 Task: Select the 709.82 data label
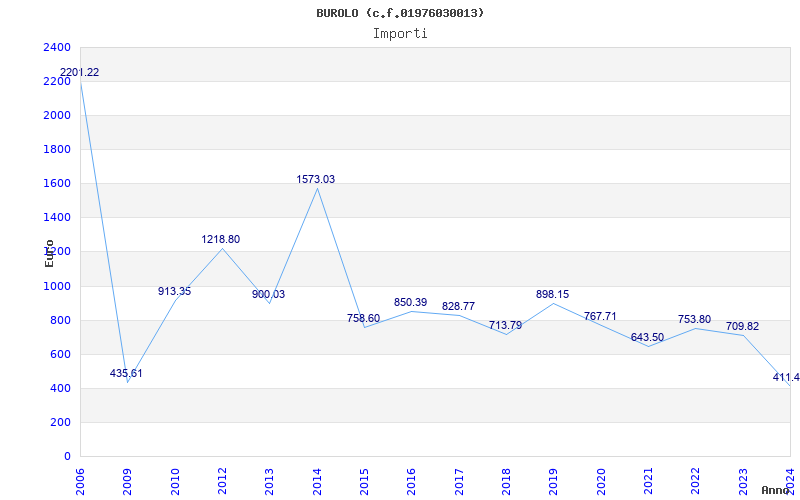tap(742, 327)
